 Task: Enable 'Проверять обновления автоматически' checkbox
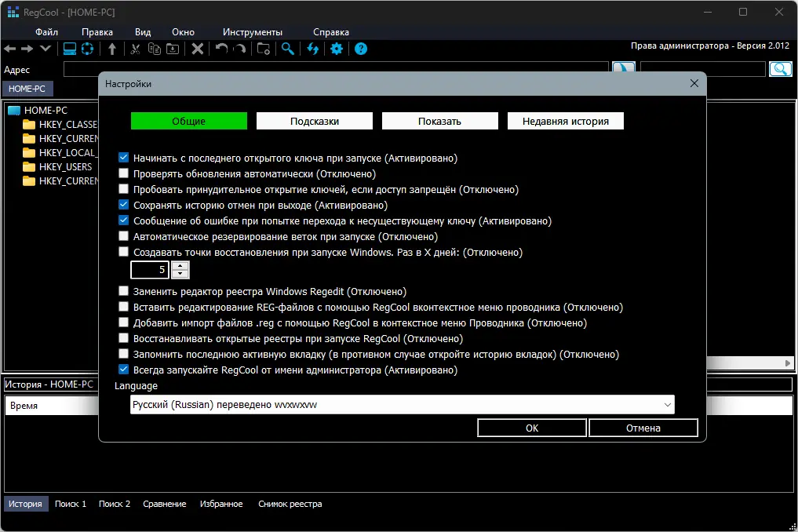pyautogui.click(x=123, y=173)
